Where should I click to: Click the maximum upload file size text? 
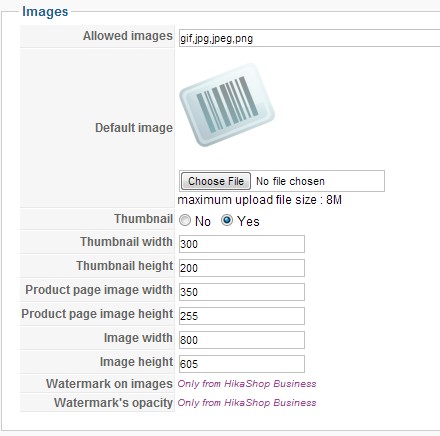point(260,200)
